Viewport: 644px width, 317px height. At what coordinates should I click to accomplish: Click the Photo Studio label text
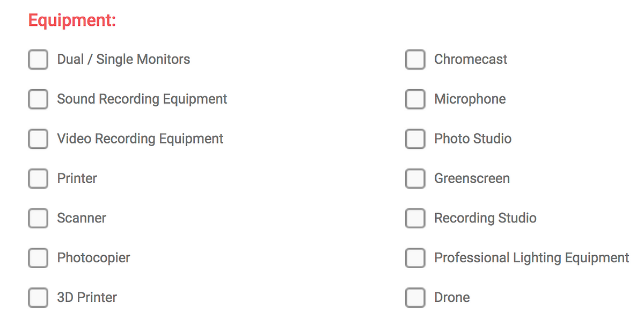(x=473, y=139)
